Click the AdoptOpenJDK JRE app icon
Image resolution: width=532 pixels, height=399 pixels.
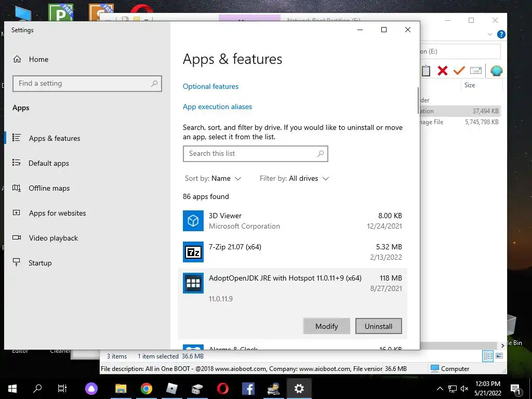(x=193, y=283)
